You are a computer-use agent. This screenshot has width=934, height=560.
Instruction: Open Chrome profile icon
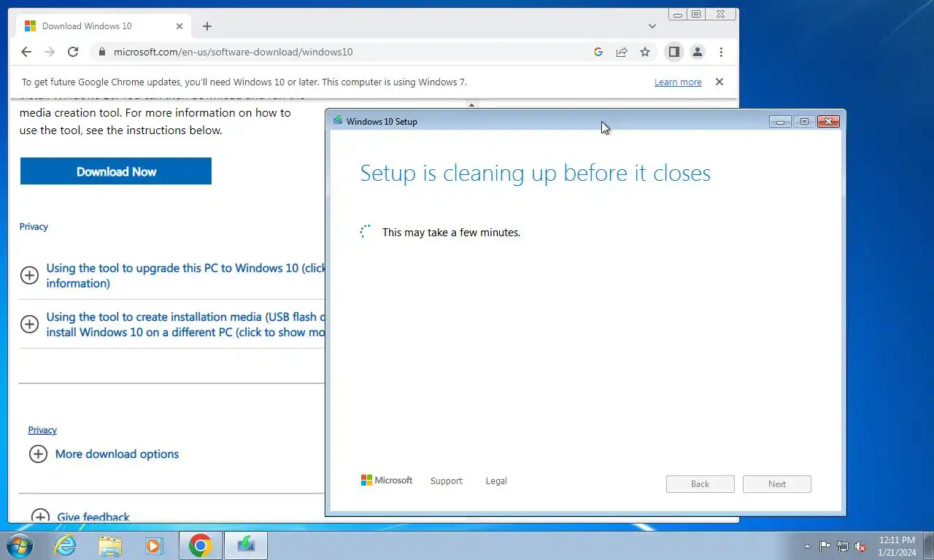(x=698, y=52)
